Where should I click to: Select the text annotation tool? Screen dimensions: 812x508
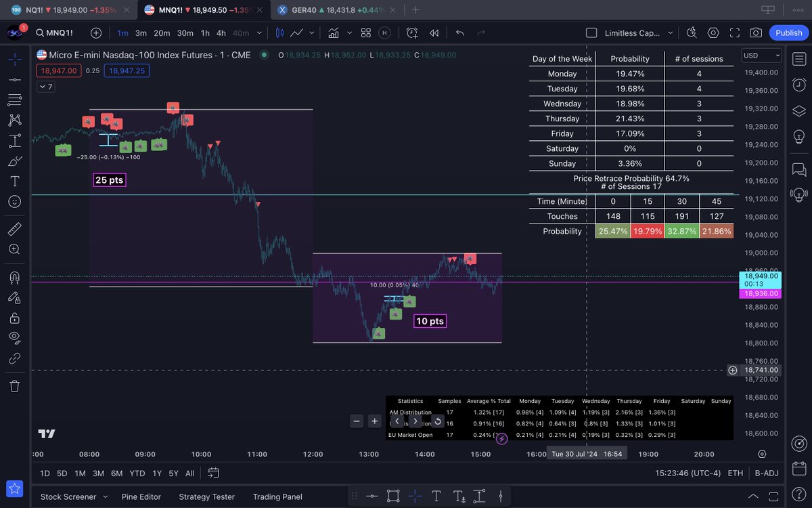click(14, 182)
